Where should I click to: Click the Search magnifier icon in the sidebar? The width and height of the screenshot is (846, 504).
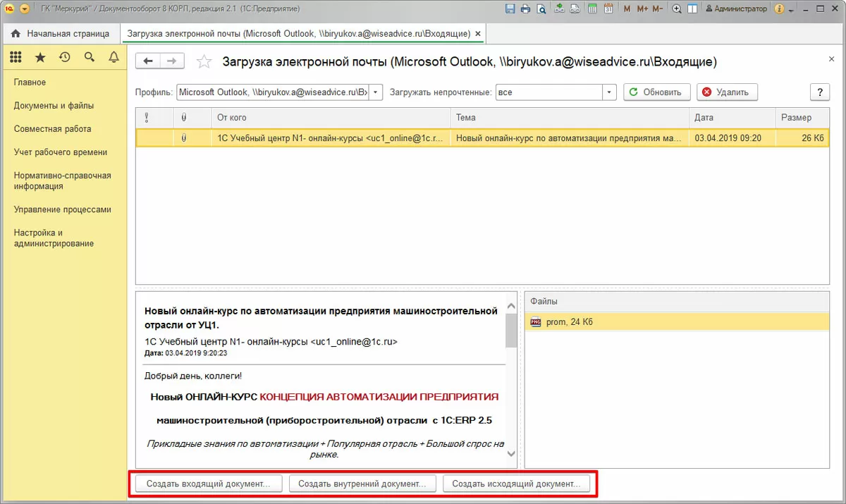[x=90, y=57]
